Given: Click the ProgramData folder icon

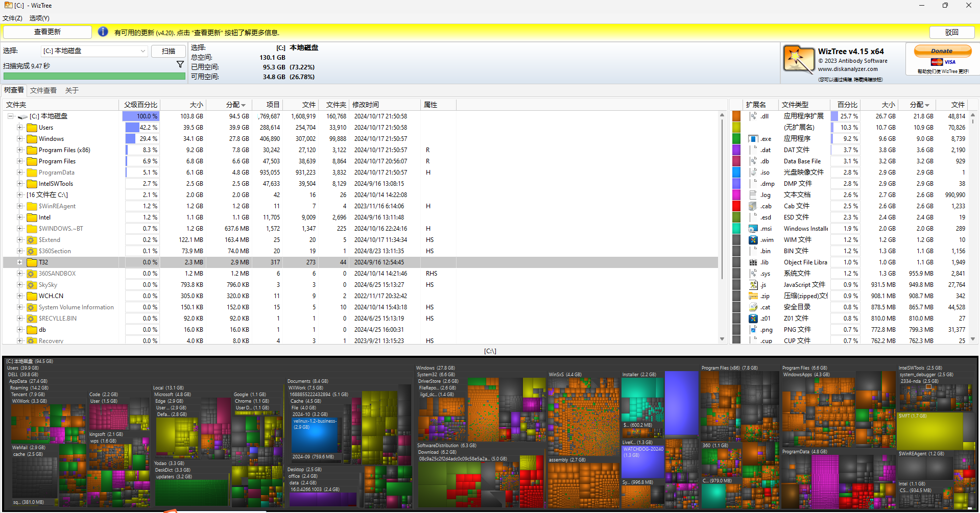Looking at the screenshot, I should click(x=32, y=173).
